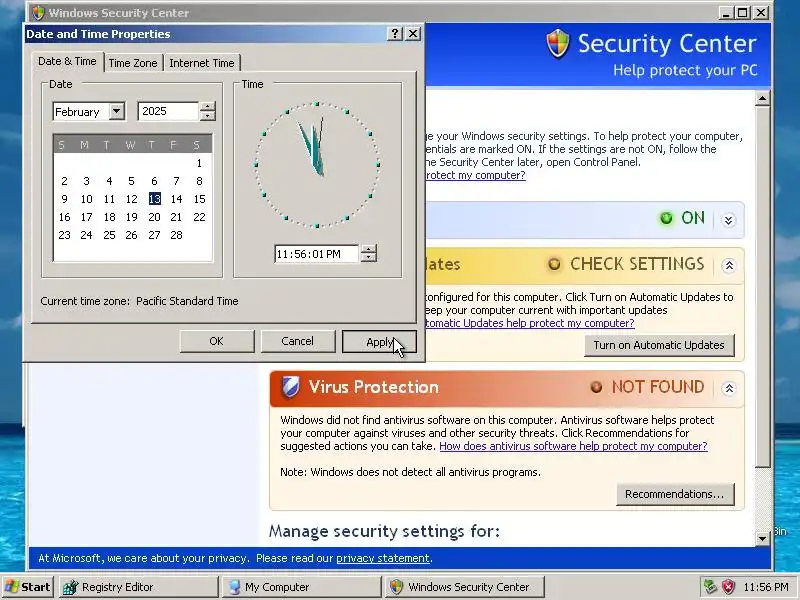Screen dimensions: 800x600
Task: Switch to the Time Zone tab
Action: tap(133, 63)
